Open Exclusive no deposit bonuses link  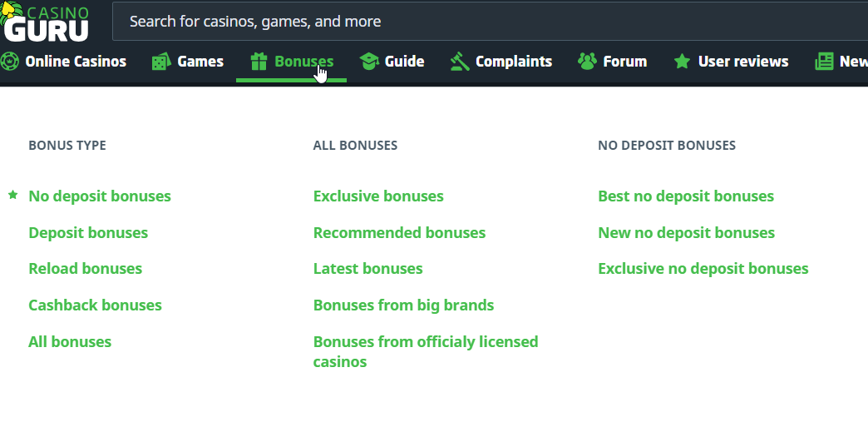pyautogui.click(x=703, y=269)
